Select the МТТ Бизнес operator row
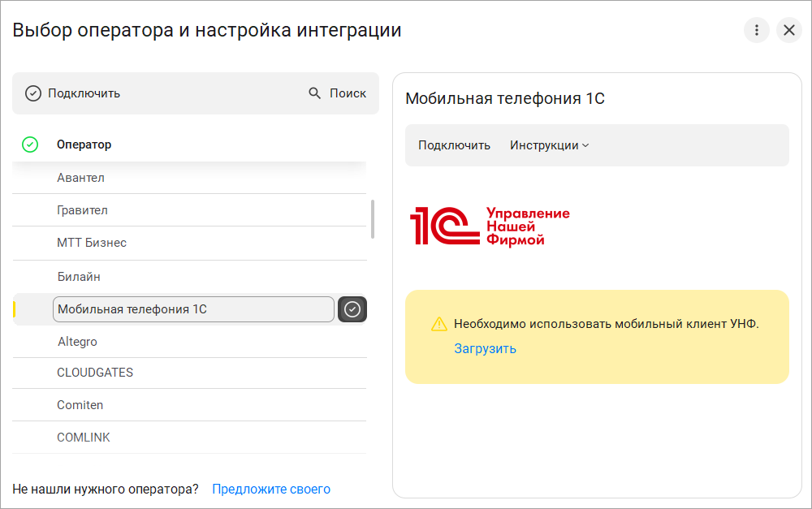 189,243
